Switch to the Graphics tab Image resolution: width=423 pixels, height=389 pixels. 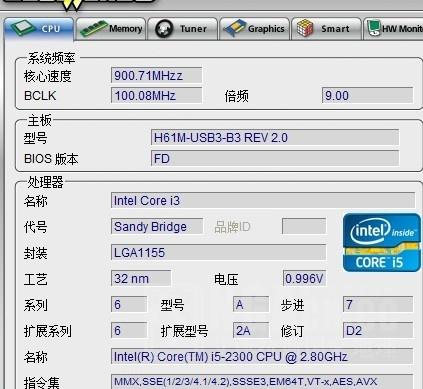(x=254, y=29)
